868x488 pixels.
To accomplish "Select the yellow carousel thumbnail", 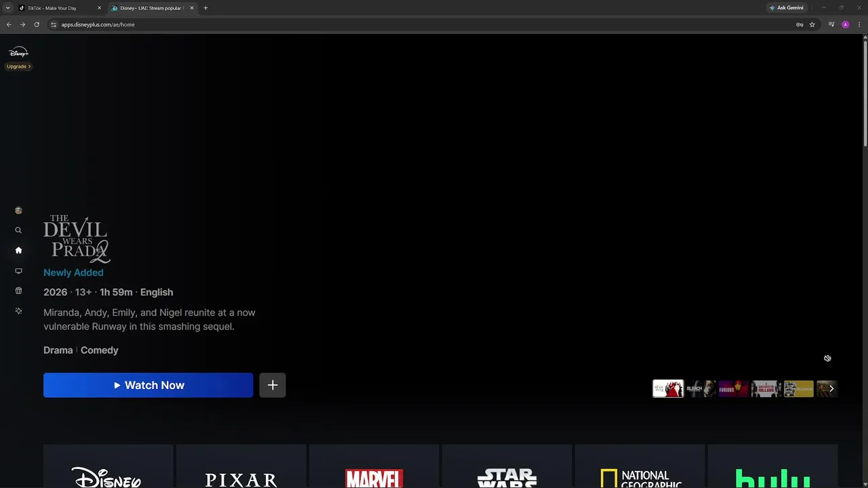I will point(798,388).
